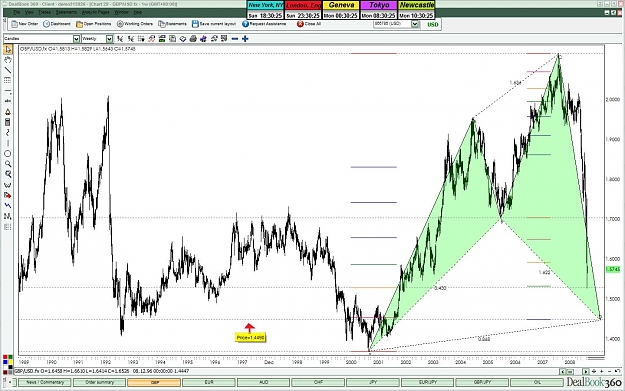Select the circle/ellipse drawing tool

pyautogui.click(x=8, y=153)
